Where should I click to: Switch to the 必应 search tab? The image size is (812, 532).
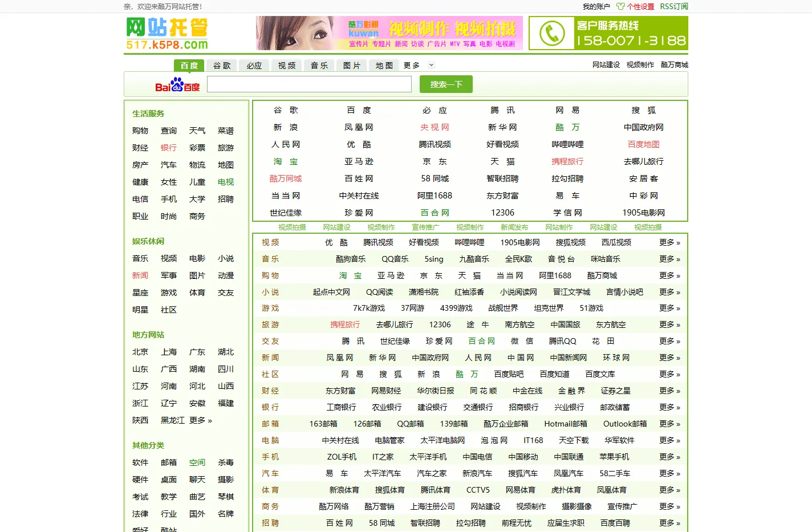coord(254,66)
